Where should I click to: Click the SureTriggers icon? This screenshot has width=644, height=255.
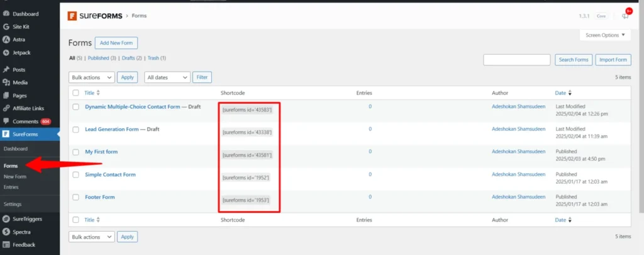pos(6,219)
